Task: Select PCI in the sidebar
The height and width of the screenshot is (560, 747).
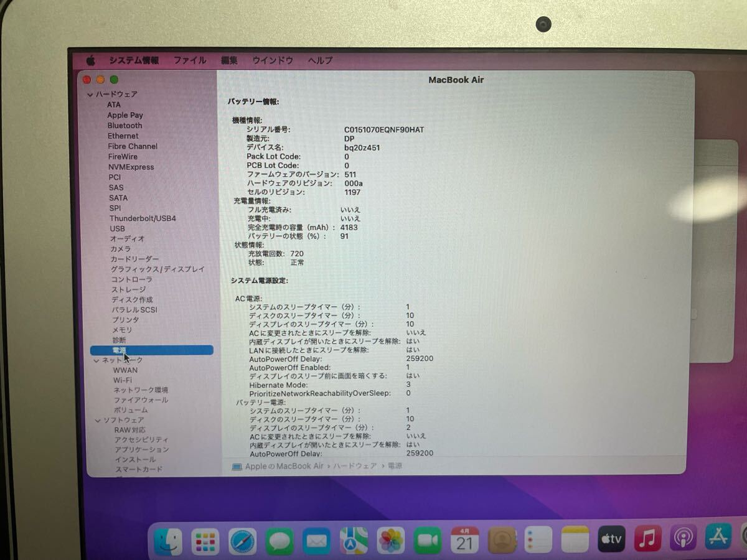Action: pos(115,177)
